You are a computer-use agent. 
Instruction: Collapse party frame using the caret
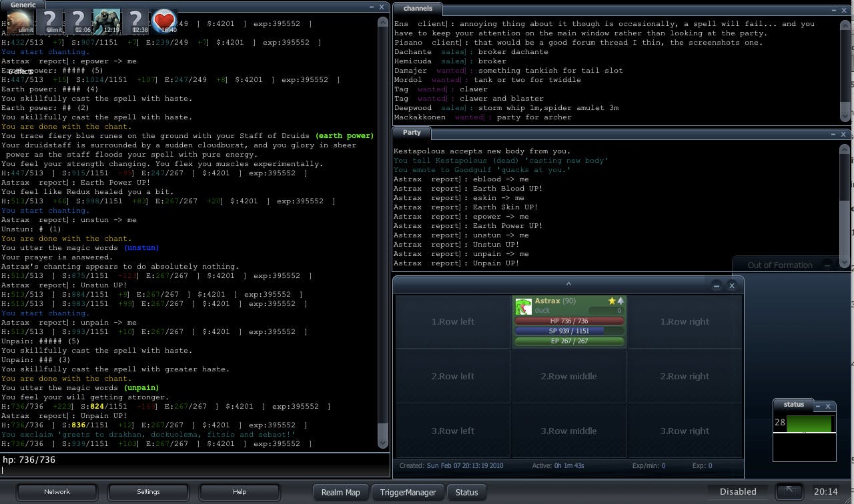point(568,285)
